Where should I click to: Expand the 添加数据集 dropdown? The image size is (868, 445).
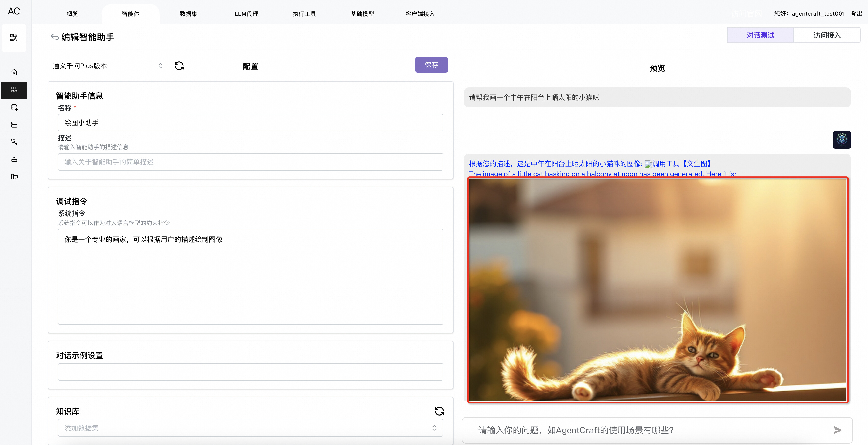pos(250,428)
